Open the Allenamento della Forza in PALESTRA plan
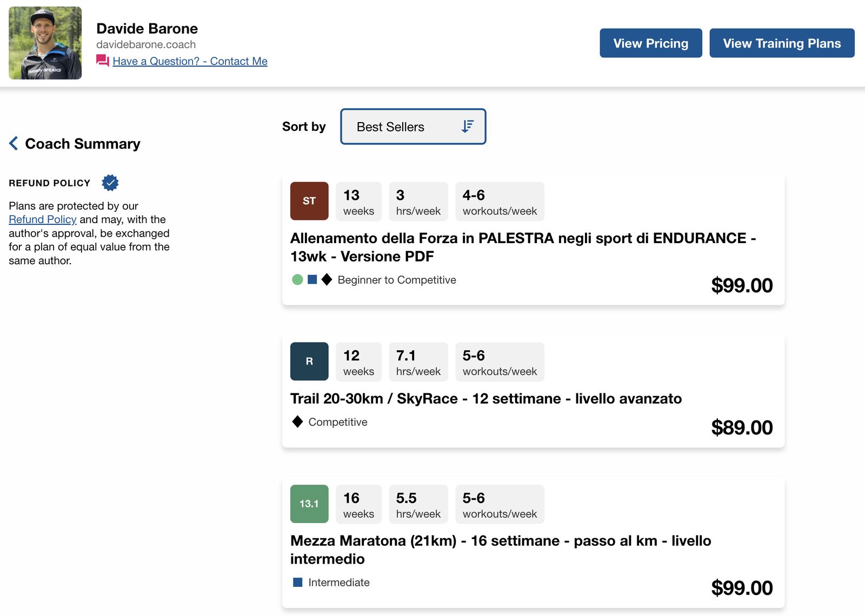Image resolution: width=865 pixels, height=616 pixels. 523,247
